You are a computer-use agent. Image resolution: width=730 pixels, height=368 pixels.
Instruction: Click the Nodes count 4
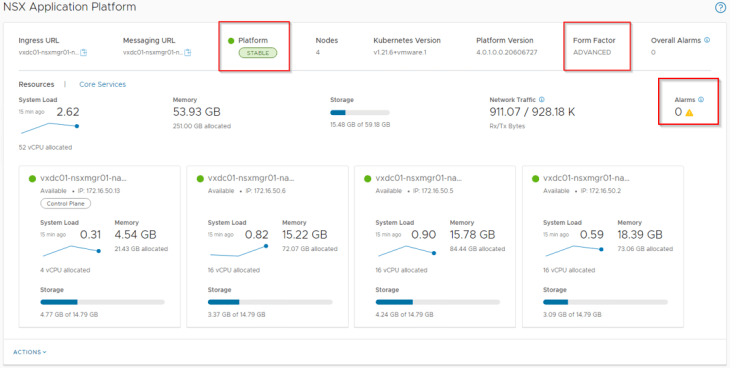tap(318, 52)
